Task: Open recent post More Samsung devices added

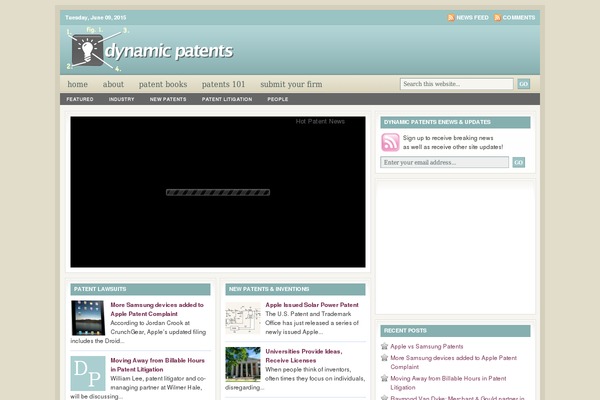Action: [x=453, y=362]
